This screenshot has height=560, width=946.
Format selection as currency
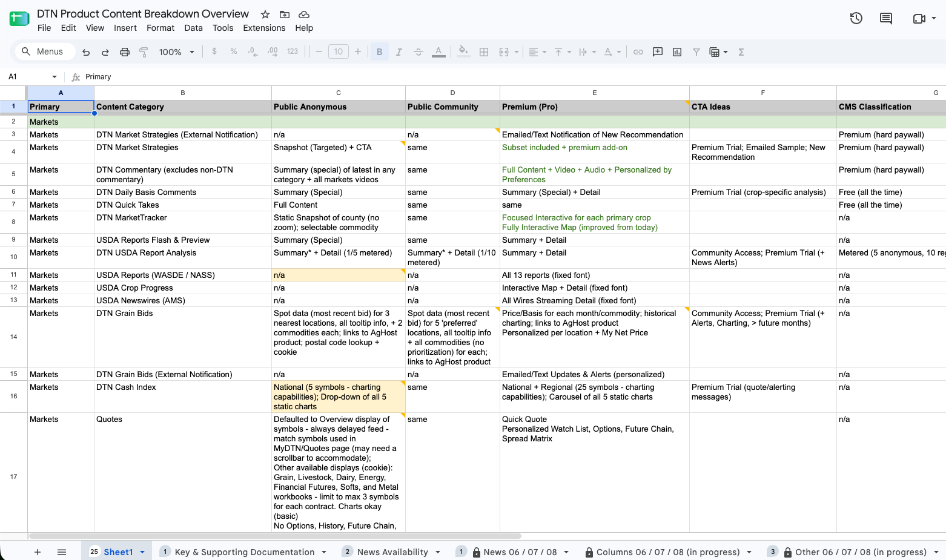(214, 52)
